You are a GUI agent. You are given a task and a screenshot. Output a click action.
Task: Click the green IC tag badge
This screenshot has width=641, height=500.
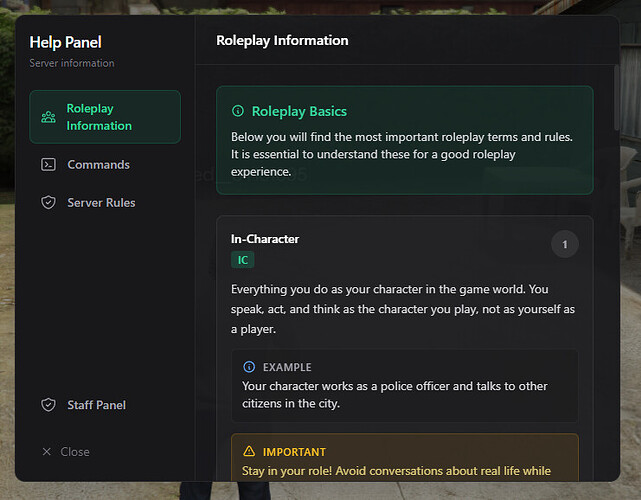(x=243, y=260)
